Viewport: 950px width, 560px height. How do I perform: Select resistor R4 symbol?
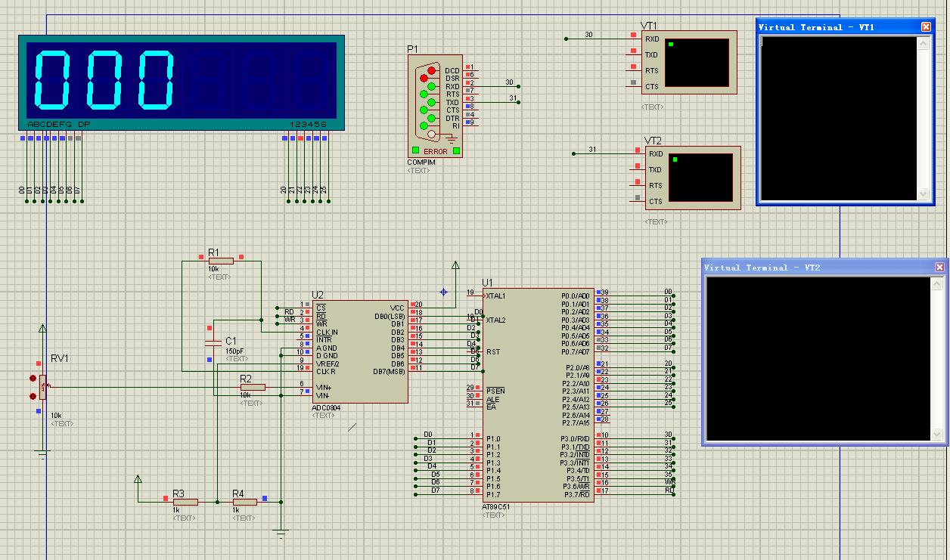244,502
